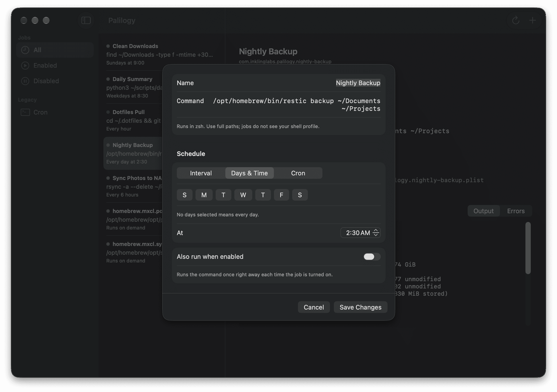The height and width of the screenshot is (392, 557).
Task: Click the plus icon to add job
Action: coord(532,20)
